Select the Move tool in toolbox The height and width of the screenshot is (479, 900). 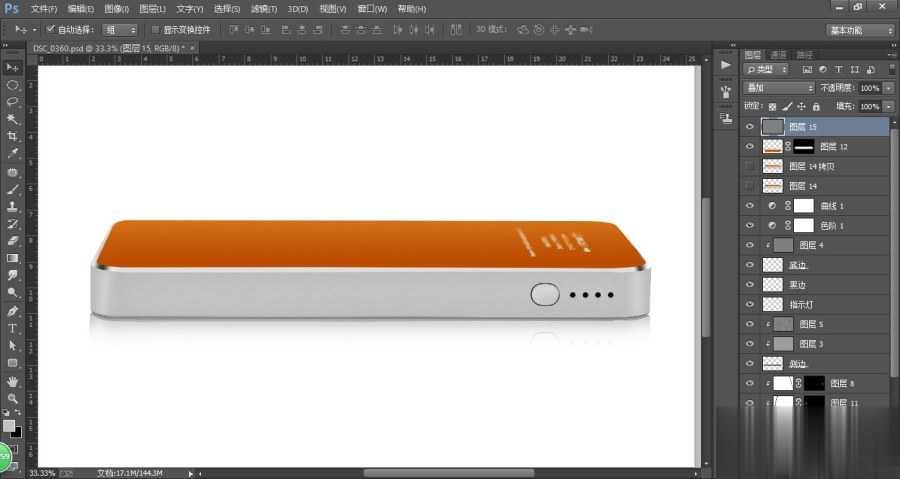(12, 68)
